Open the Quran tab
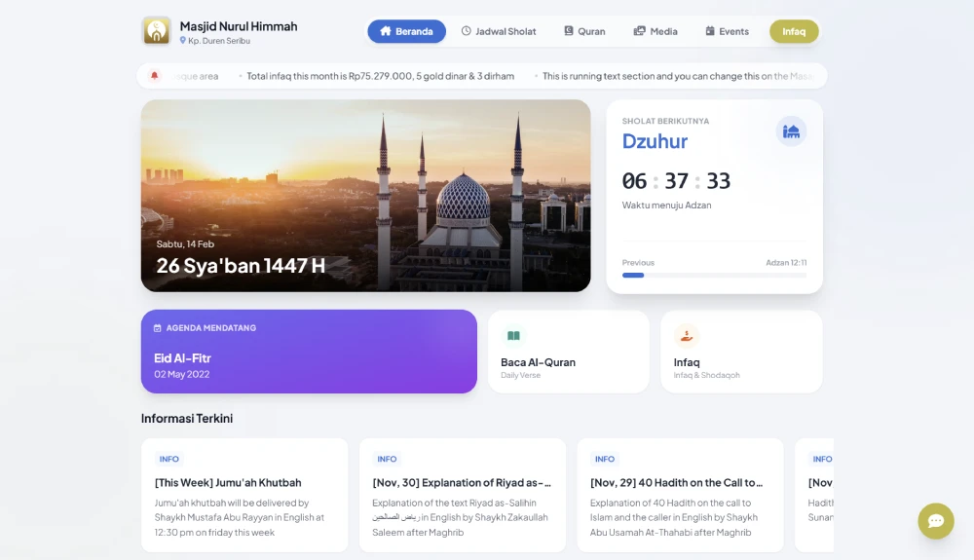The height and width of the screenshot is (560, 974). pos(584,31)
